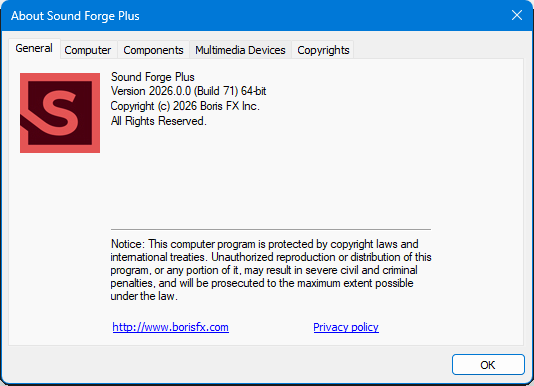
Task: Click the horizontal separator above the Notice
Action: pyautogui.click(x=271, y=230)
